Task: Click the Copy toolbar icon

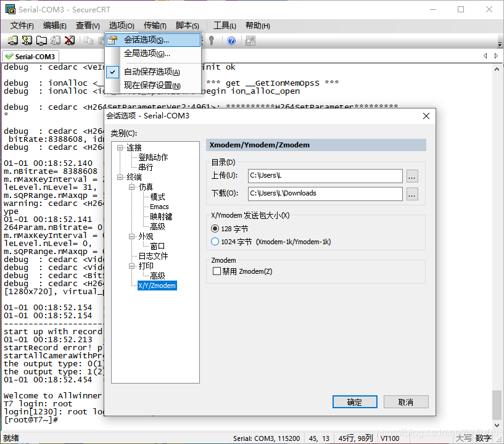Action: coord(88,41)
